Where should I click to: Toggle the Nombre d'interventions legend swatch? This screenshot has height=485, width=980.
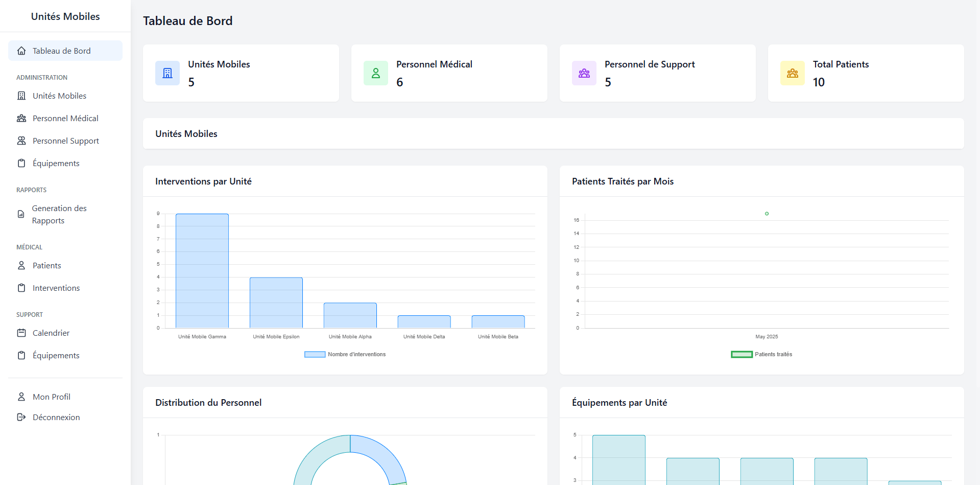point(315,354)
